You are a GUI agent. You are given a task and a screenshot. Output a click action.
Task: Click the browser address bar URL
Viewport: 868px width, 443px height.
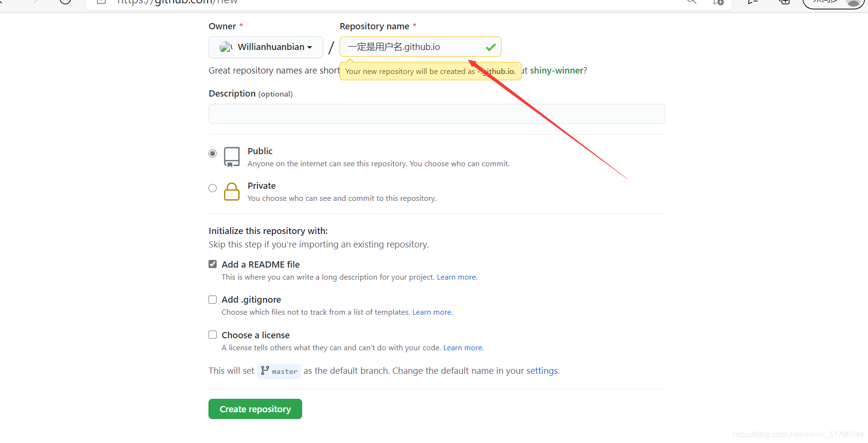click(x=178, y=2)
